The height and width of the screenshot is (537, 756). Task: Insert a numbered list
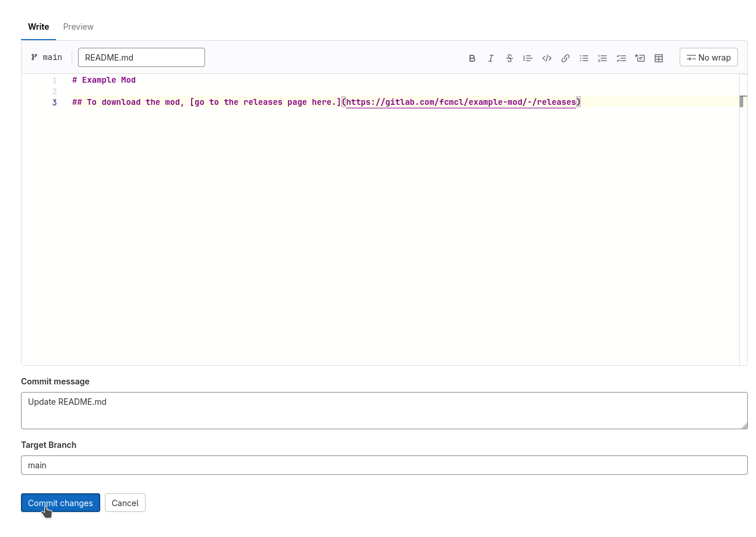pos(603,58)
